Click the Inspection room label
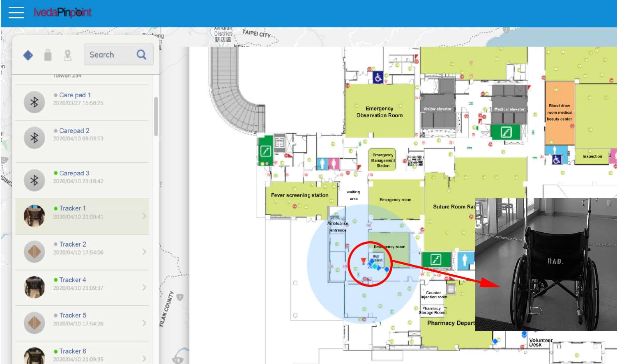The width and height of the screenshot is (617, 364). point(592,156)
